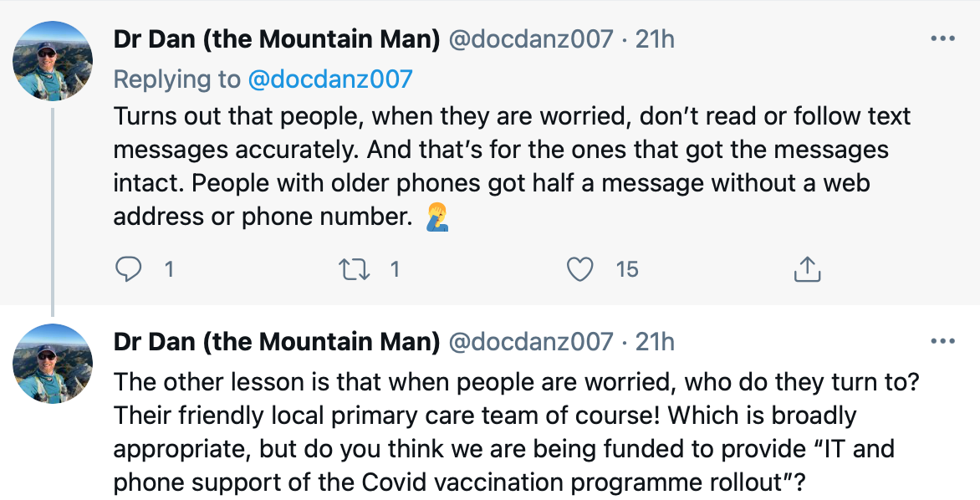Click the retweet count number
Viewport: 980px width, 500px height.
coord(395,269)
